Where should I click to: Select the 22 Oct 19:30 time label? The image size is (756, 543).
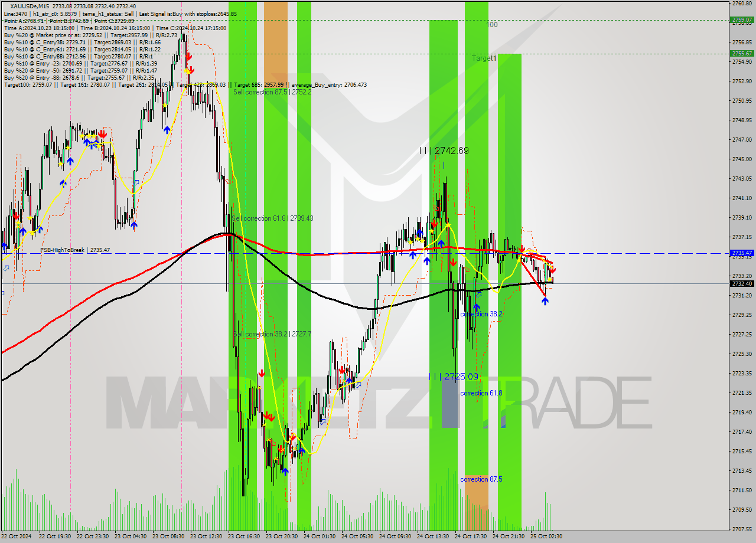pos(56,537)
